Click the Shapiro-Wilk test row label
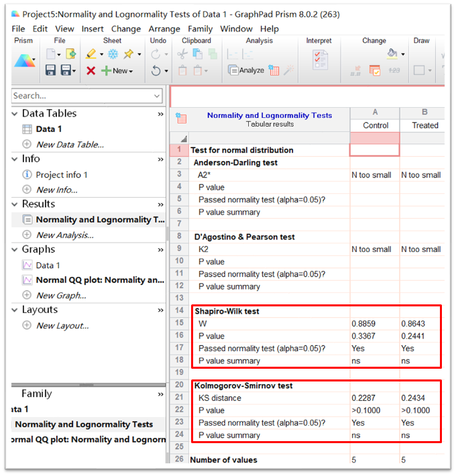The image size is (456, 476). pyautogui.click(x=227, y=312)
